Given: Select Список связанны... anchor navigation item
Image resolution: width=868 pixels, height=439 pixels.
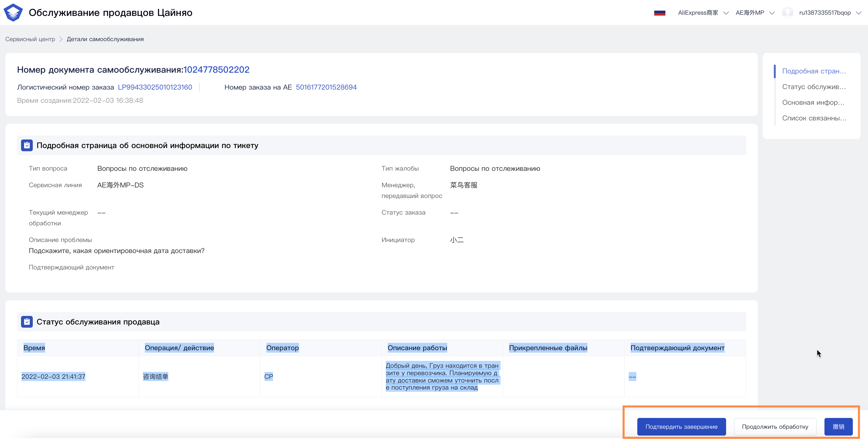Looking at the screenshot, I should click(814, 118).
